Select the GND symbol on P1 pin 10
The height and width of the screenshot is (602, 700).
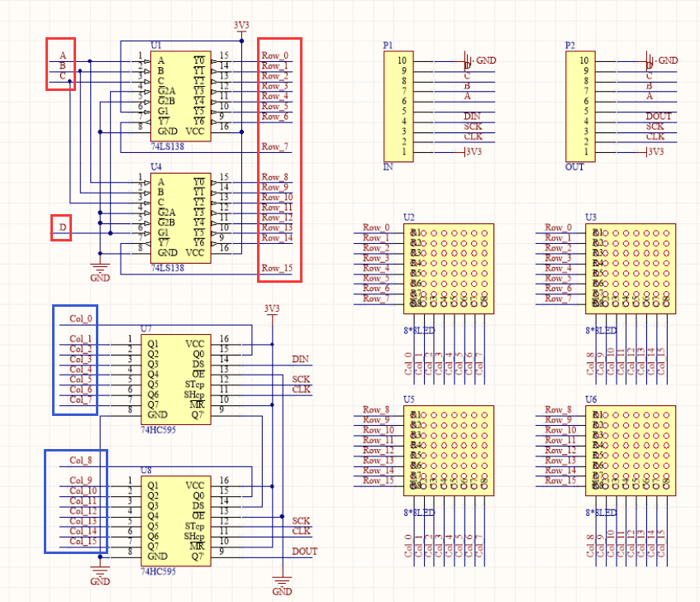coord(480,60)
